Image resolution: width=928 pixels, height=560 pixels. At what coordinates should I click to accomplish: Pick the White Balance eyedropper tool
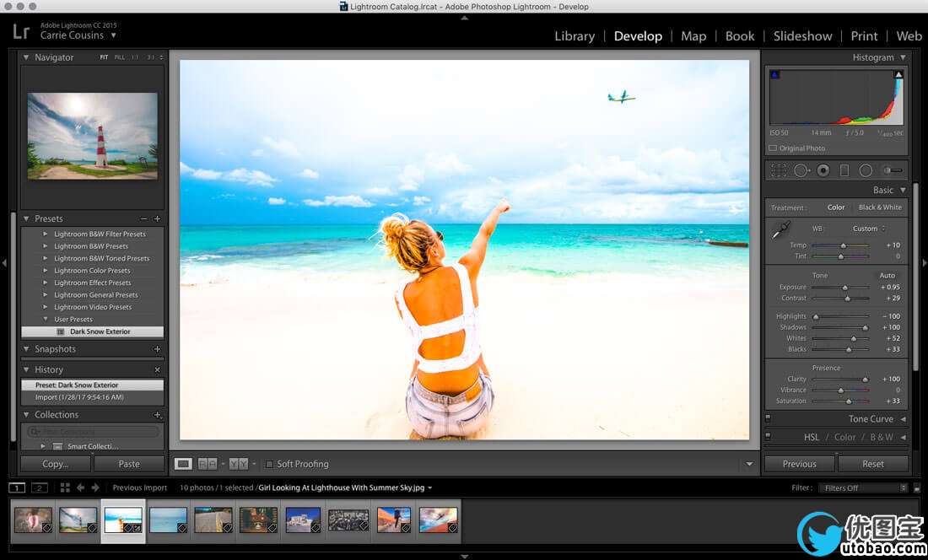[781, 229]
